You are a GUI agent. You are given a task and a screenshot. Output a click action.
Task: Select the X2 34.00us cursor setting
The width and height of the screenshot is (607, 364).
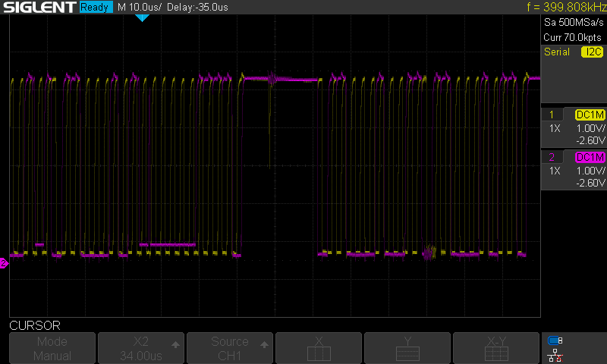coord(141,348)
